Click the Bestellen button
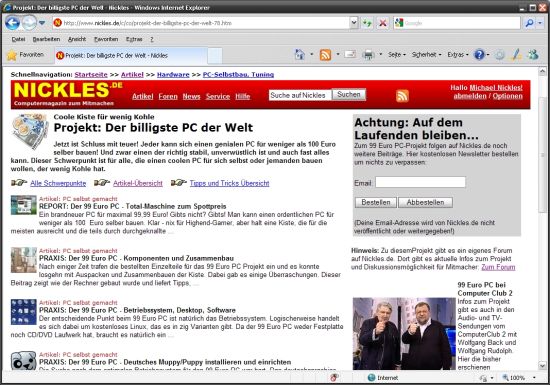 click(x=376, y=202)
